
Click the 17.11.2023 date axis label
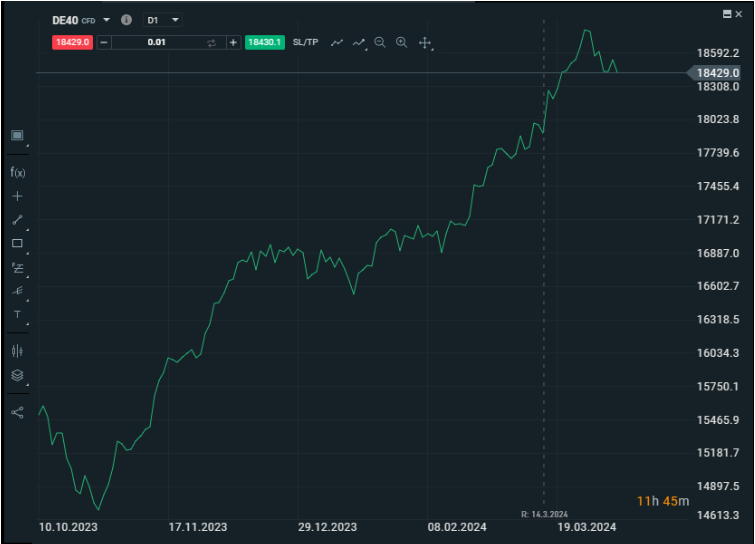[x=197, y=527]
